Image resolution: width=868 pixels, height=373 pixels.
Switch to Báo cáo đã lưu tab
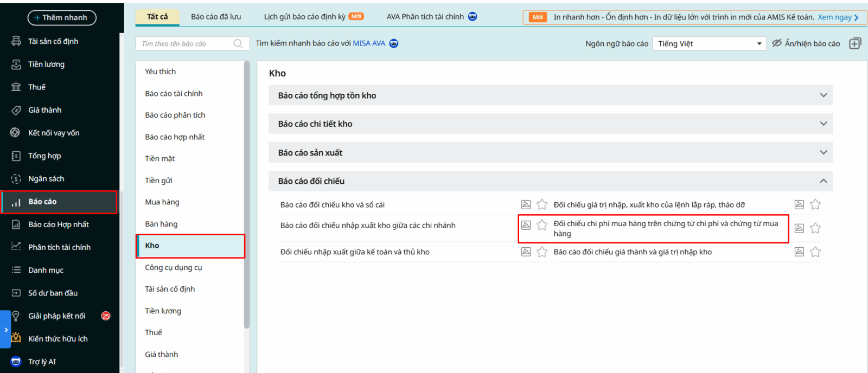click(x=216, y=17)
